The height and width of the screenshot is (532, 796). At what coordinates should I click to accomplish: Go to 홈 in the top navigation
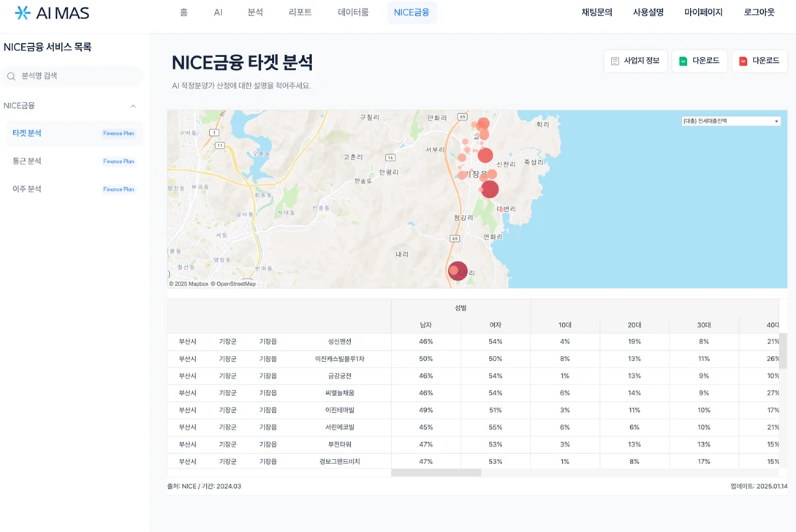click(x=183, y=12)
